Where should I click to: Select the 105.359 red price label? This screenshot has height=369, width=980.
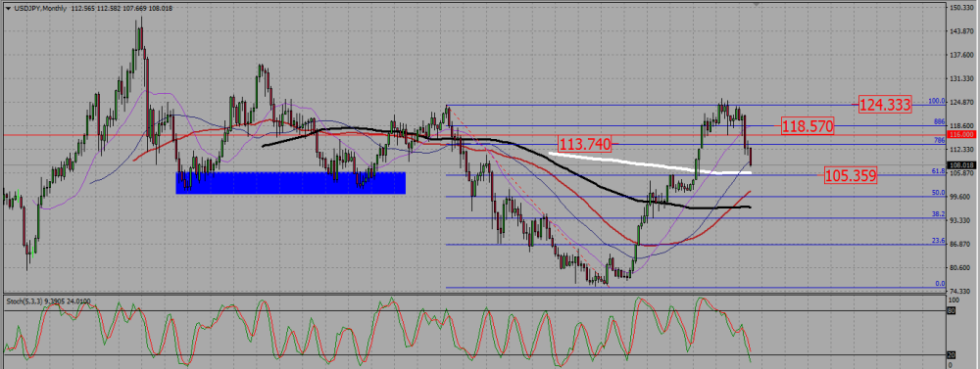coord(851,176)
